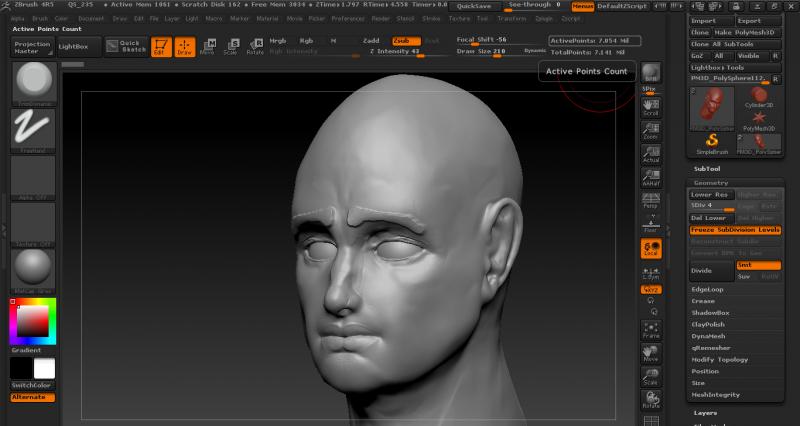Click the QuickSave button
Image resolution: width=800 pixels, height=426 pixels.
tap(473, 5)
